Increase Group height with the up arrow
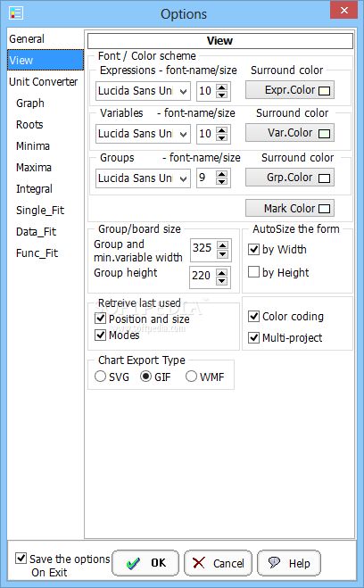 point(222,273)
